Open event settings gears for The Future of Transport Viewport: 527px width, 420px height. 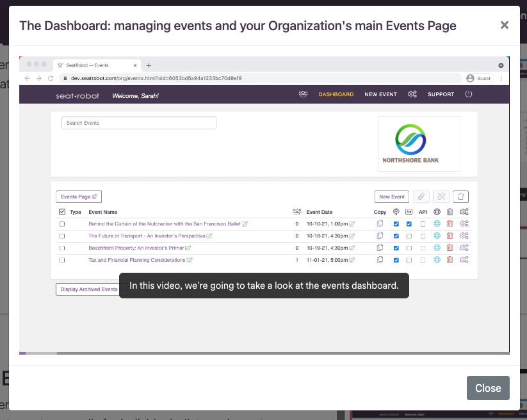463,236
